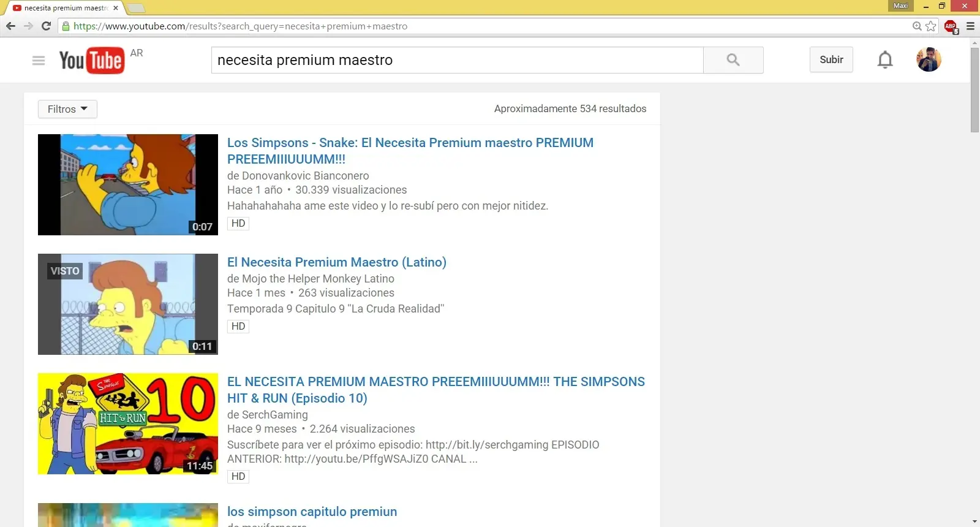Click 'Hace 1 mes • 263 visualizaciones' text

coord(311,293)
